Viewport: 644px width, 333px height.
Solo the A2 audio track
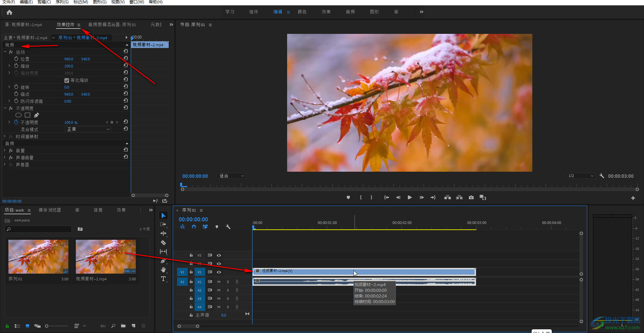point(228,290)
